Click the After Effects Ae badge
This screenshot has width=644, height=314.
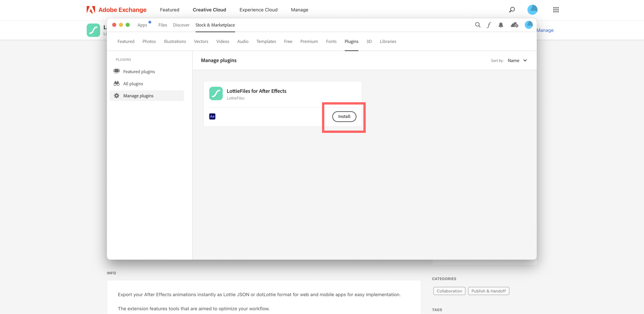[212, 116]
